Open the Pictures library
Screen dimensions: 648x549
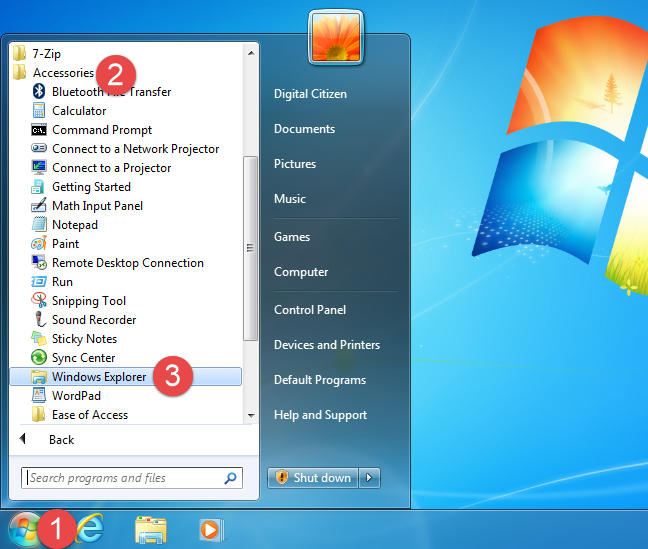tap(295, 164)
